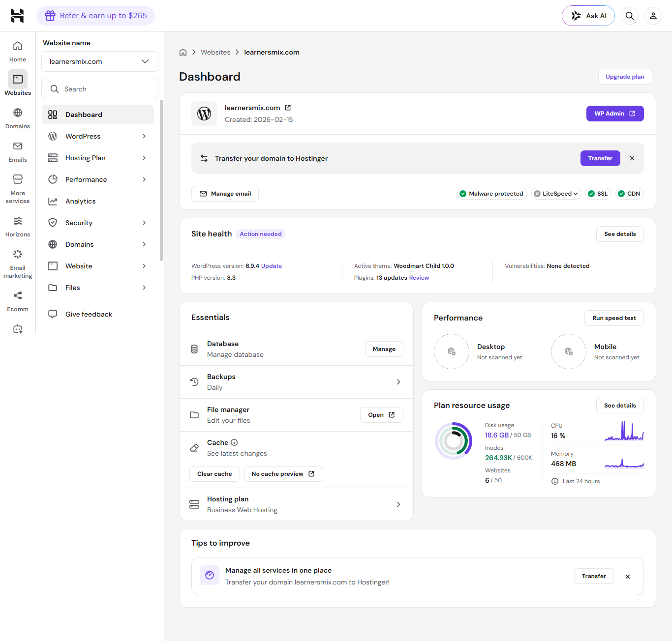Go to Home in left rail

(x=18, y=52)
